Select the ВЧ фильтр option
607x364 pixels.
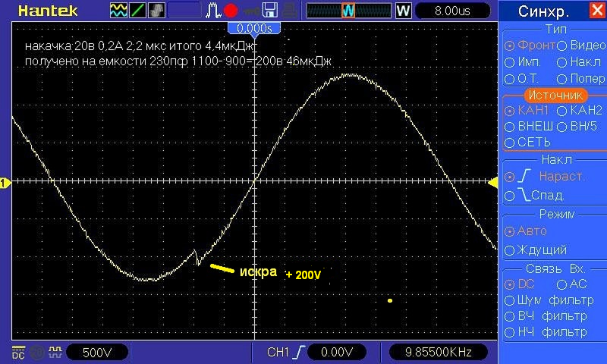pyautogui.click(x=546, y=316)
